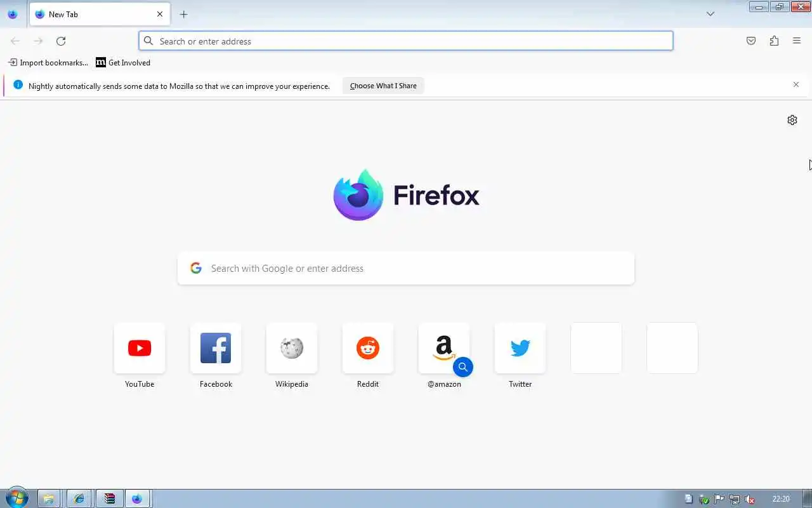Select the New Tab tab
The image size is (812, 508).
tap(100, 14)
